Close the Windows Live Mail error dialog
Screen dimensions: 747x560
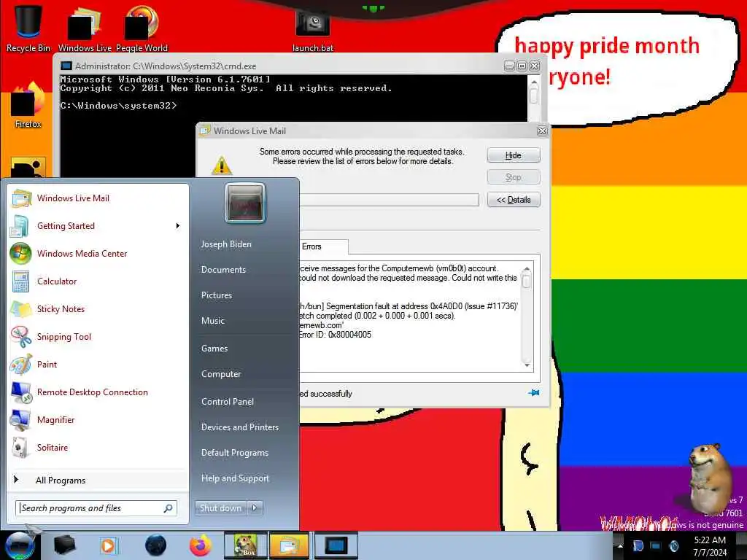[542, 131]
